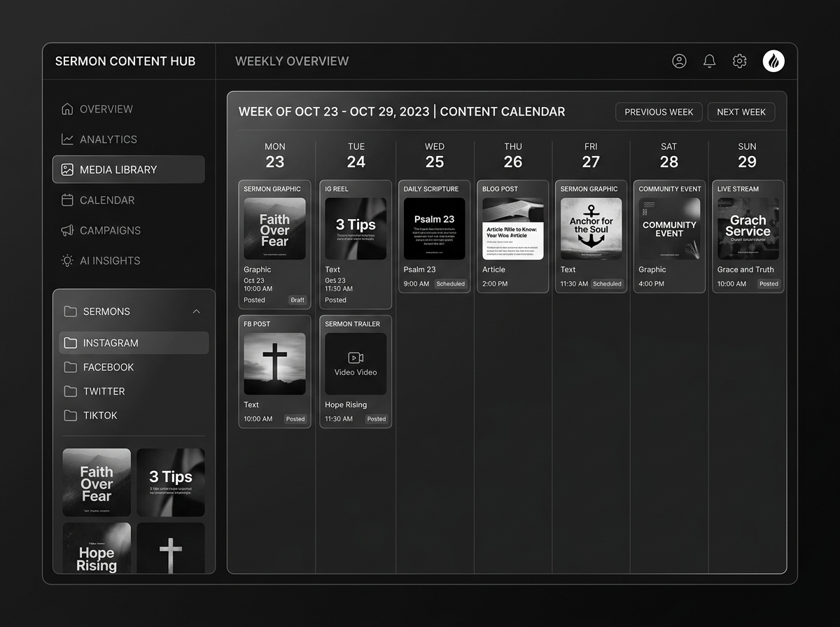The width and height of the screenshot is (840, 627).
Task: Open Sunday's live stream service image
Action: [748, 229]
